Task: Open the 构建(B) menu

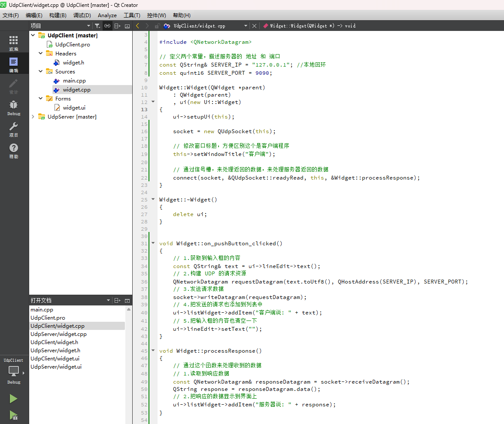Action: (58, 15)
